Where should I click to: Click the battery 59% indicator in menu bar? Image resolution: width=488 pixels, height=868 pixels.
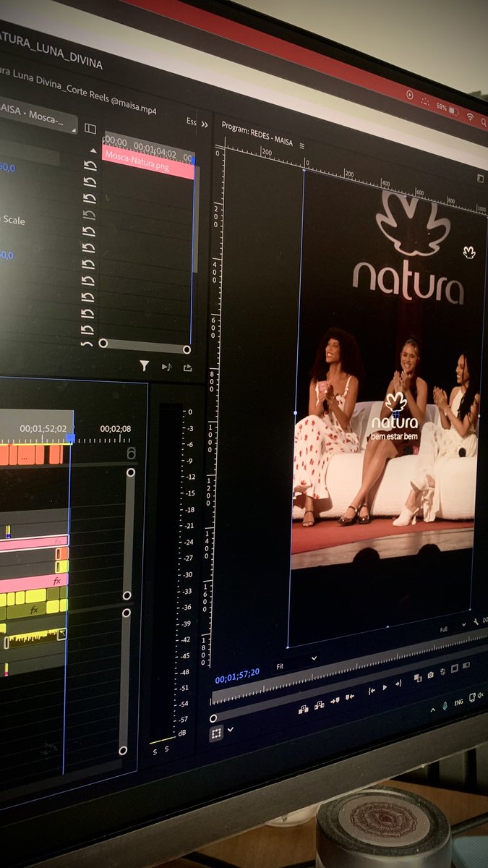448,108
